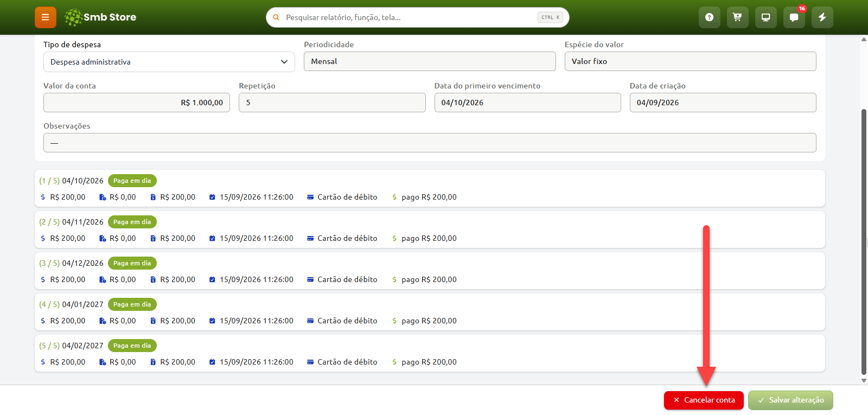The height and width of the screenshot is (415, 868).
Task: Open the shopping cart icon
Action: click(x=738, y=17)
